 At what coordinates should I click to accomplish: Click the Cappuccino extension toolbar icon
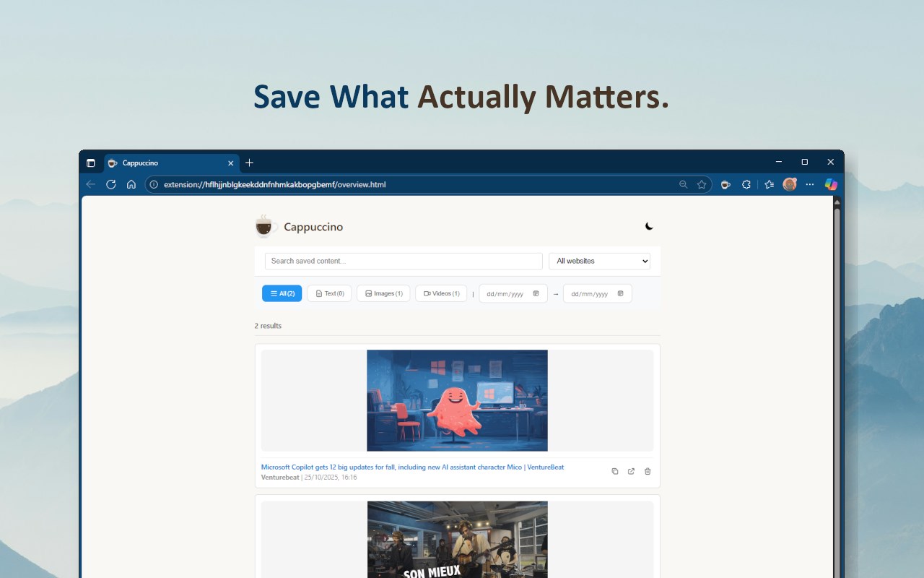[x=725, y=184]
